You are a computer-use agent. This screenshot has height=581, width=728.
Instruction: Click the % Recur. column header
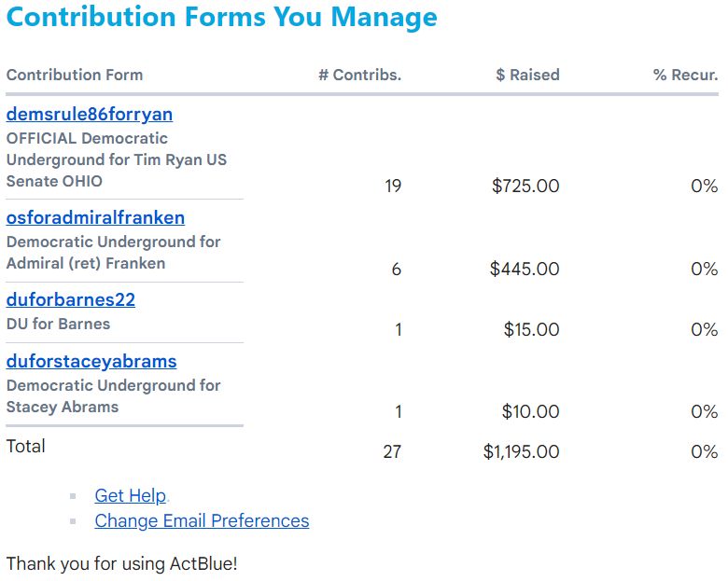click(685, 76)
